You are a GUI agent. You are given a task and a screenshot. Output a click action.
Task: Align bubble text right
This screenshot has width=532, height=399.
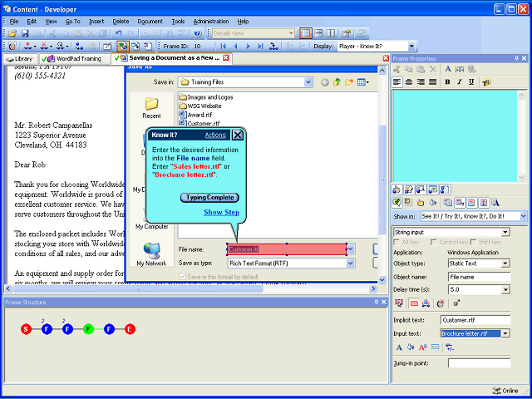pos(421,82)
